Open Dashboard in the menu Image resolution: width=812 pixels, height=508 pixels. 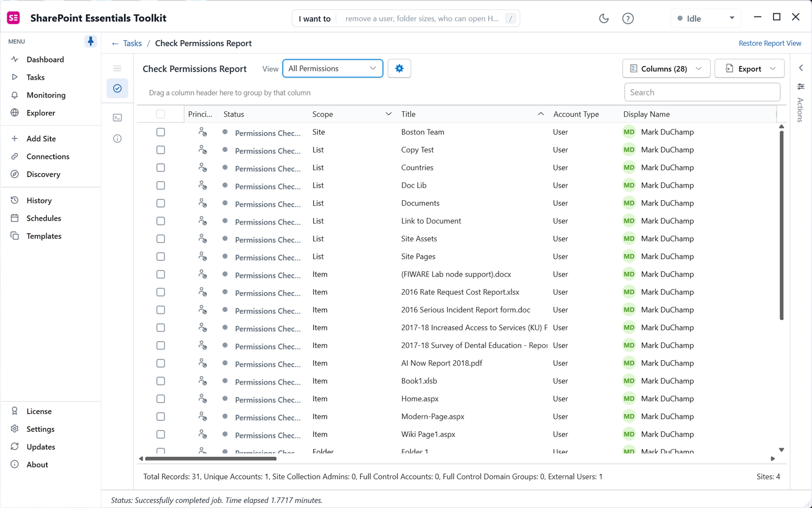click(x=45, y=59)
